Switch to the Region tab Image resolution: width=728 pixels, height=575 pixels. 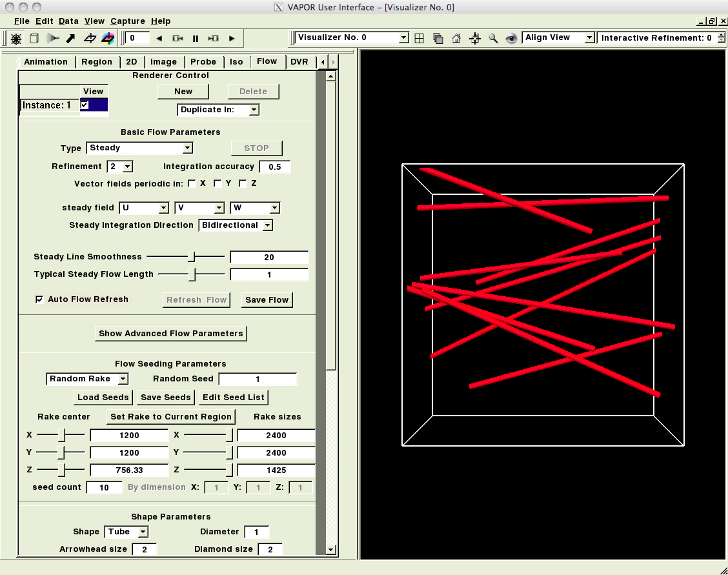coord(97,62)
